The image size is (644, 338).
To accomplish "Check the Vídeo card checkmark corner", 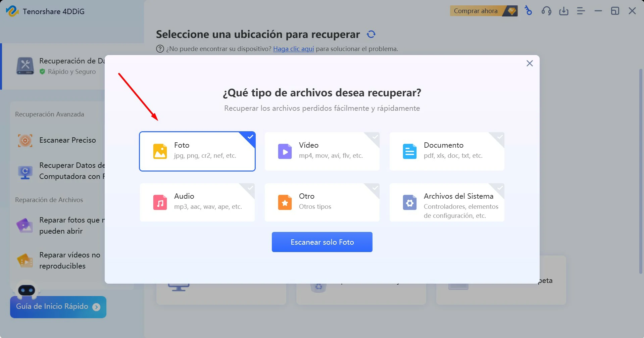I will (375, 137).
